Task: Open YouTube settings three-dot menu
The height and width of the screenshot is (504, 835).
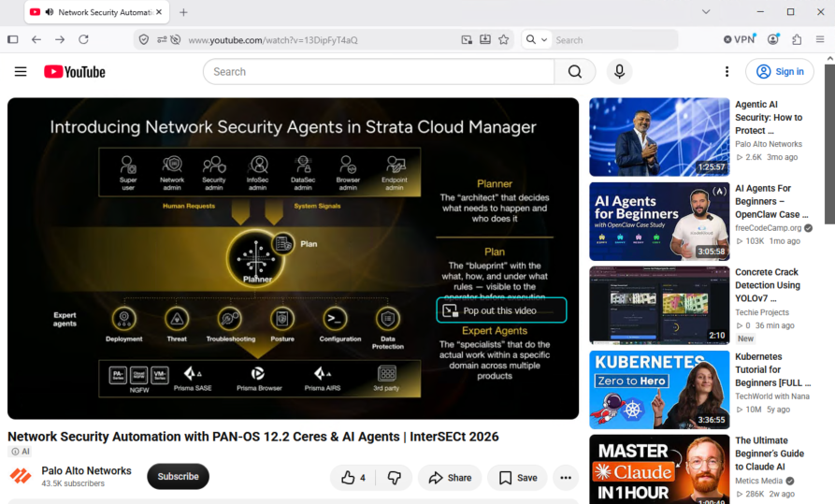Action: 727,71
